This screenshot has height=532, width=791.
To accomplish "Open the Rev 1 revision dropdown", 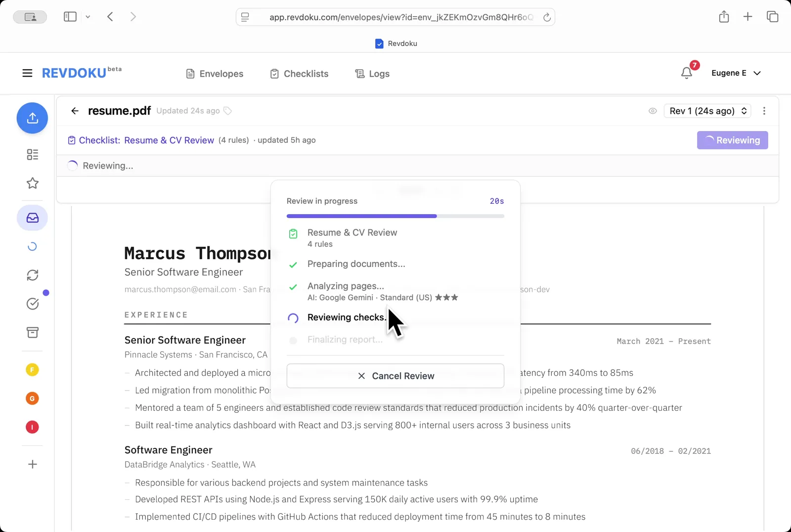I will click(707, 111).
